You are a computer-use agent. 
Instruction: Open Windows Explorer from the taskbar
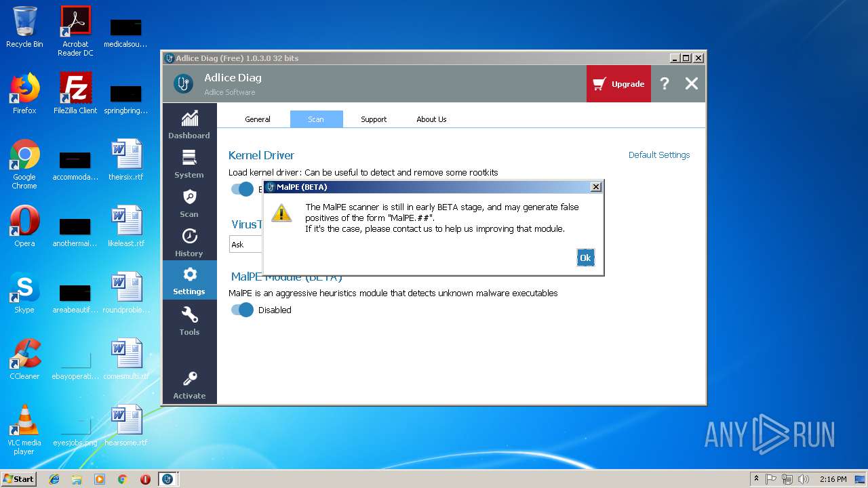[x=77, y=479]
